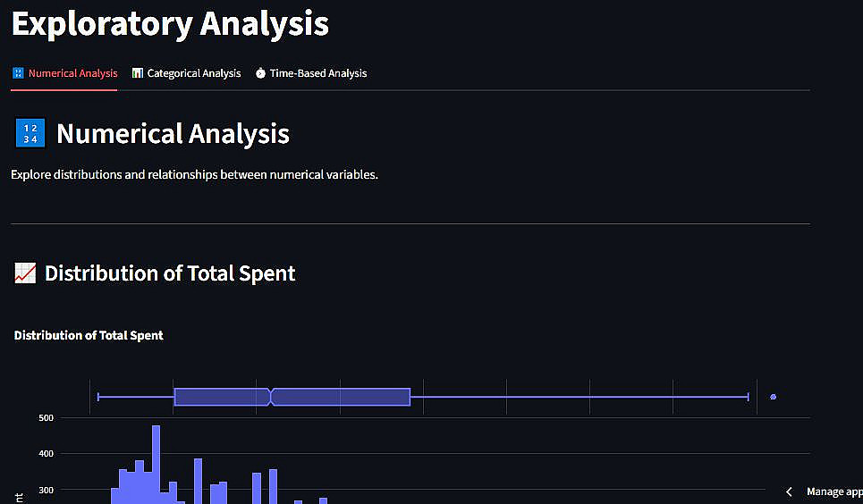Click the Exploratory Analysis page title
The width and height of the screenshot is (863, 504).
[x=170, y=23]
